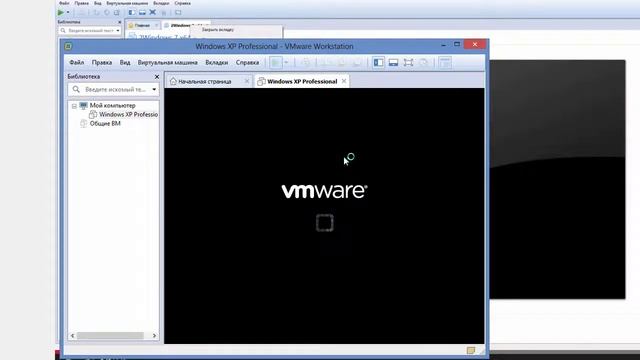Minimize the Windows XP Professional window

(x=443, y=44)
